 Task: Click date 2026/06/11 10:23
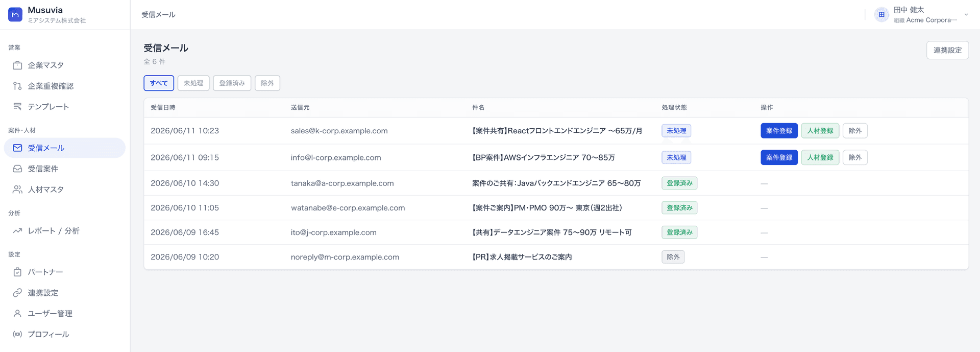[x=185, y=131]
